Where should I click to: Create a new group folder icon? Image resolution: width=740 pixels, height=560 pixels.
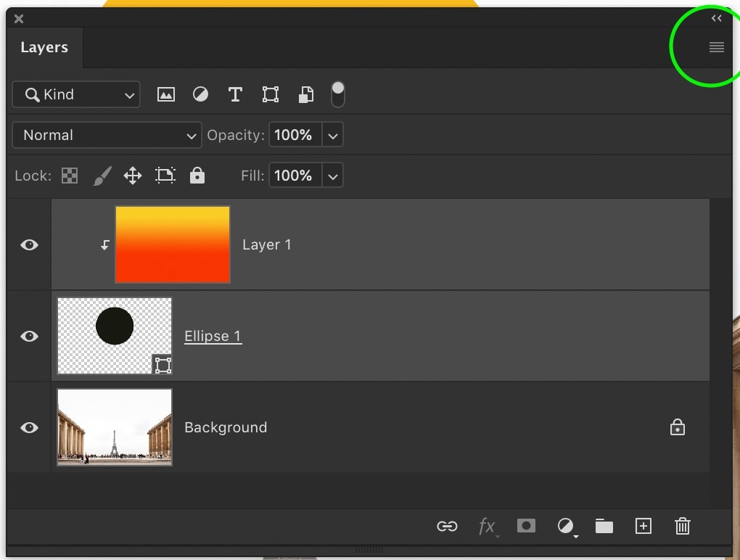[x=604, y=526]
